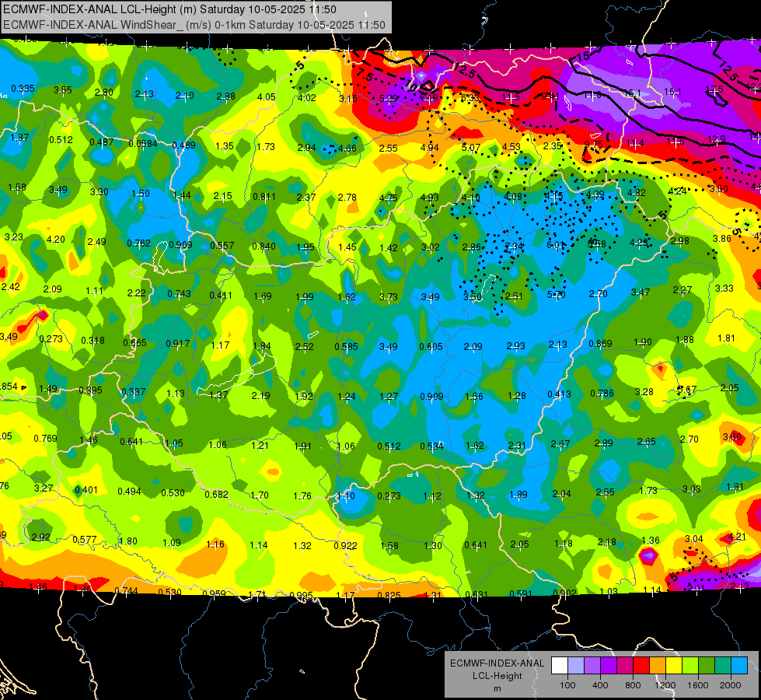Image resolution: width=761 pixels, height=700 pixels.
Task: Click the wind shear value 5.07
Action: pyautogui.click(x=471, y=147)
